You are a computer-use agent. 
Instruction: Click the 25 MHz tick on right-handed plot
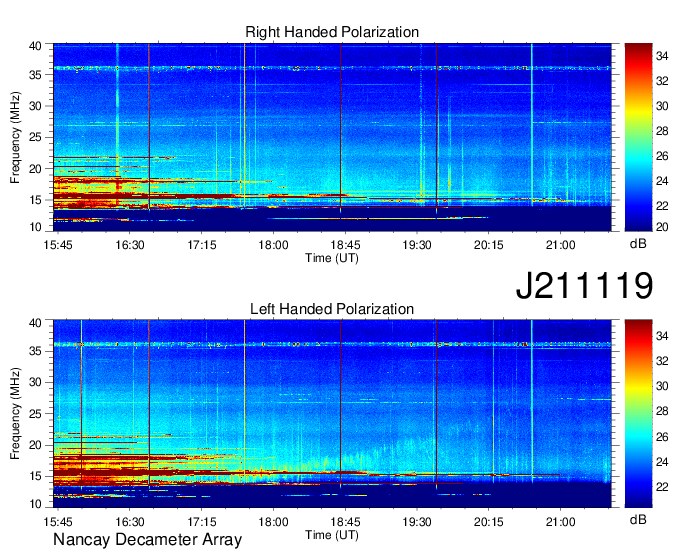pos(35,138)
